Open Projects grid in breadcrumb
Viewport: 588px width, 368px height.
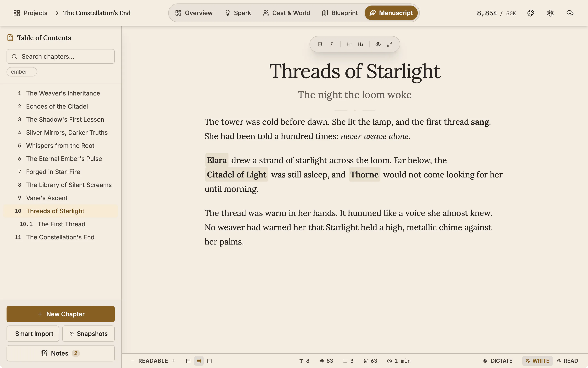30,13
